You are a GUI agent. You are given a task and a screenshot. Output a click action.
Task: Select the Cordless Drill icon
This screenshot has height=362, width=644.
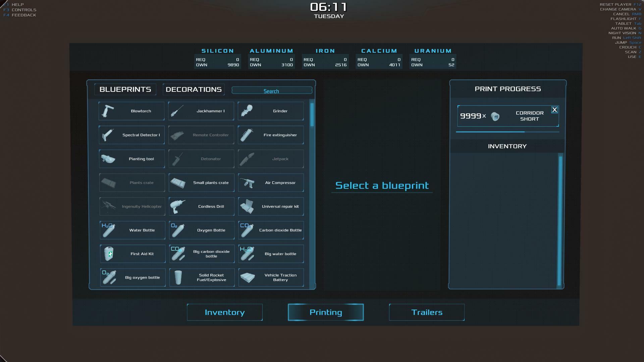tap(178, 206)
